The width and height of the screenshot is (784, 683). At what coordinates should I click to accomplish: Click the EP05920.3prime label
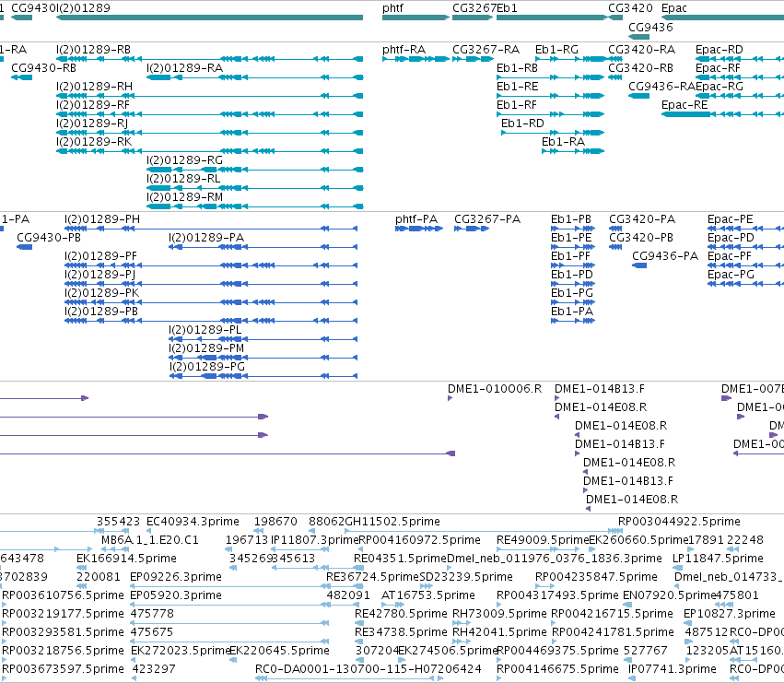pyautogui.click(x=175, y=595)
